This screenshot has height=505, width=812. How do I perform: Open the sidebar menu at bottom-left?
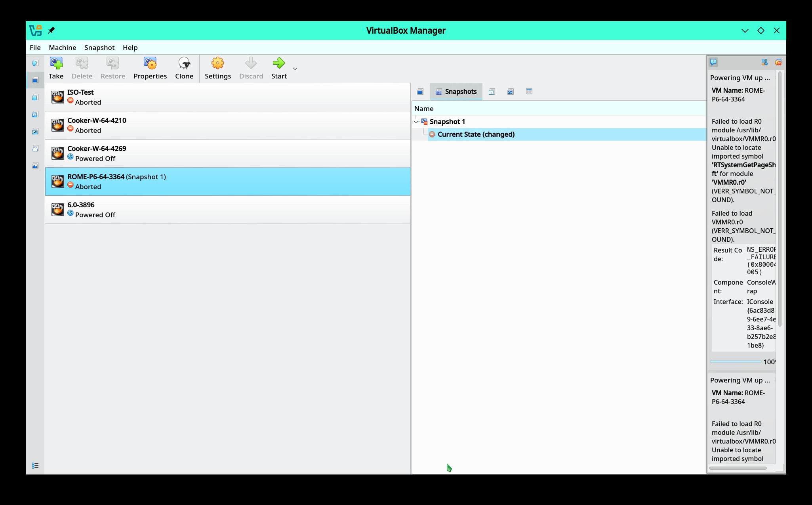pos(35,465)
